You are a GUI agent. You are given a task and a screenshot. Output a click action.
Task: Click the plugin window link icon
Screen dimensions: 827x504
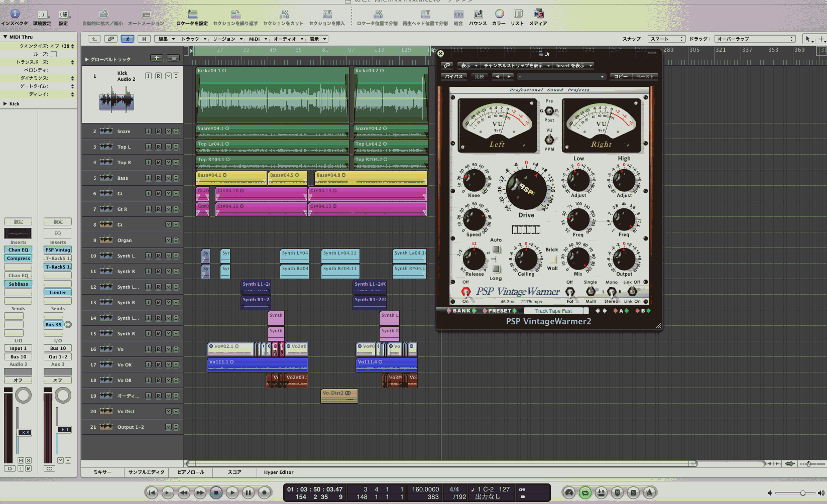[447, 65]
